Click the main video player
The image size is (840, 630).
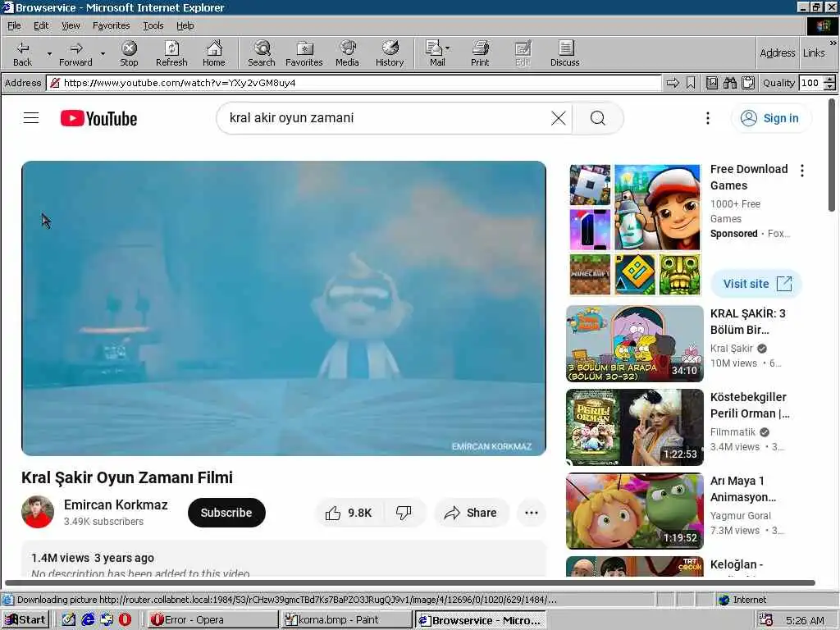284,308
